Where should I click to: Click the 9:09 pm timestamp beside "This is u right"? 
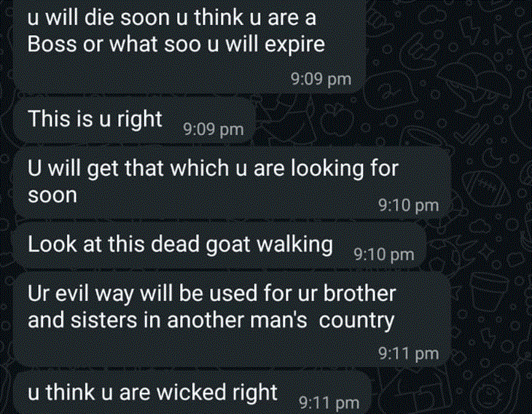(x=214, y=129)
